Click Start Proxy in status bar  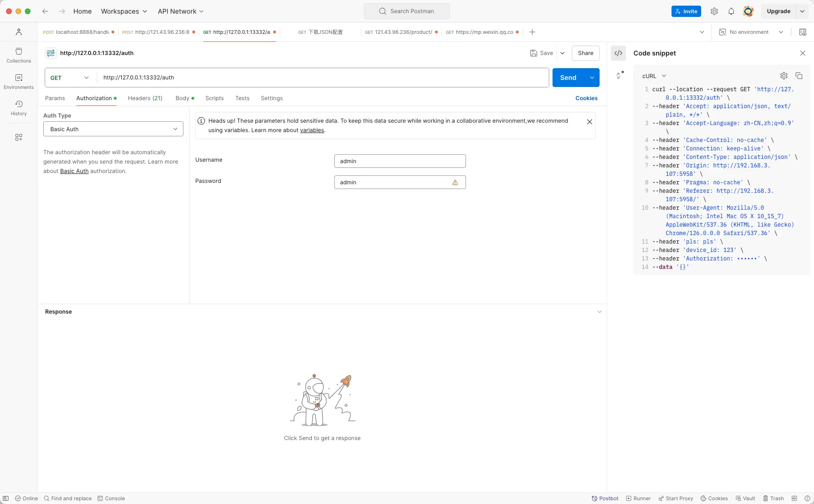pos(676,498)
